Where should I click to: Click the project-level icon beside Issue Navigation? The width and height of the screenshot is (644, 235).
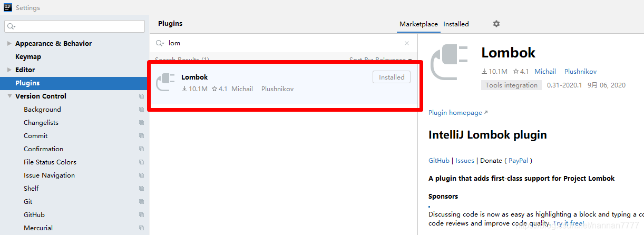coord(141,175)
